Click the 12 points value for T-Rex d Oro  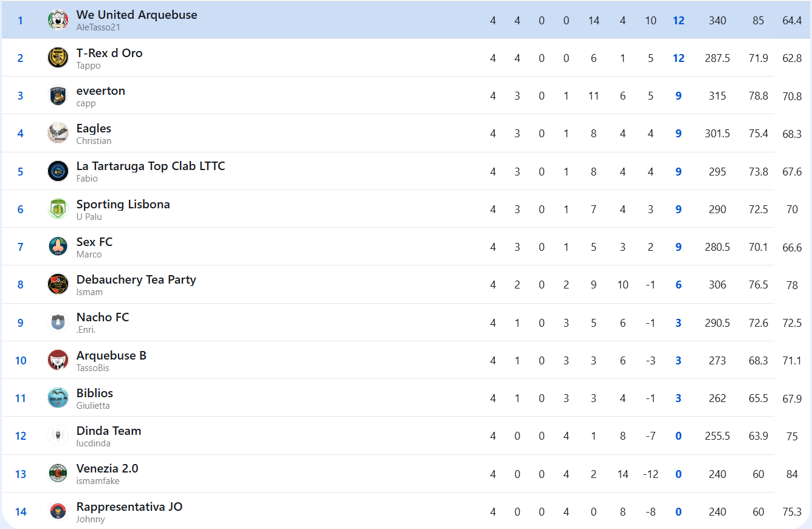pyautogui.click(x=679, y=58)
